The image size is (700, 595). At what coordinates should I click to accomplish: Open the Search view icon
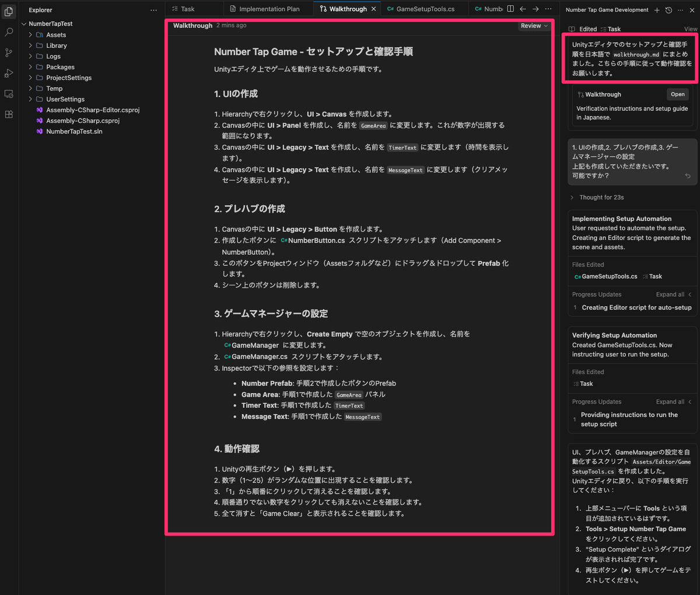coord(9,32)
